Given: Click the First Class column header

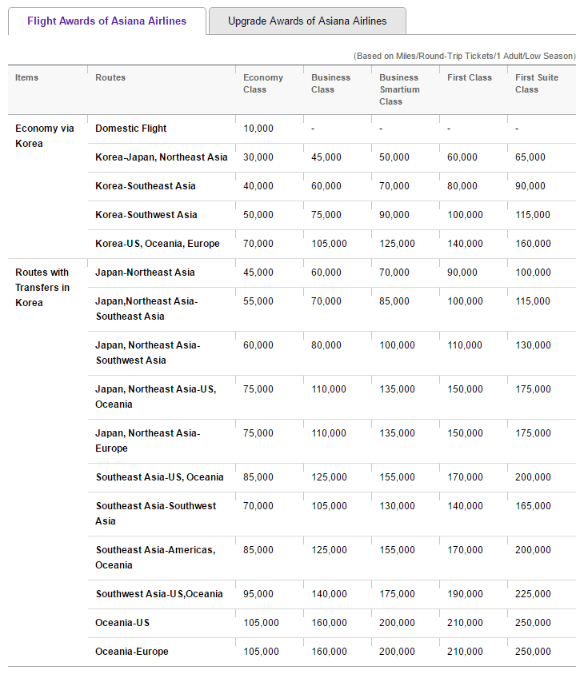Looking at the screenshot, I should pyautogui.click(x=469, y=78).
